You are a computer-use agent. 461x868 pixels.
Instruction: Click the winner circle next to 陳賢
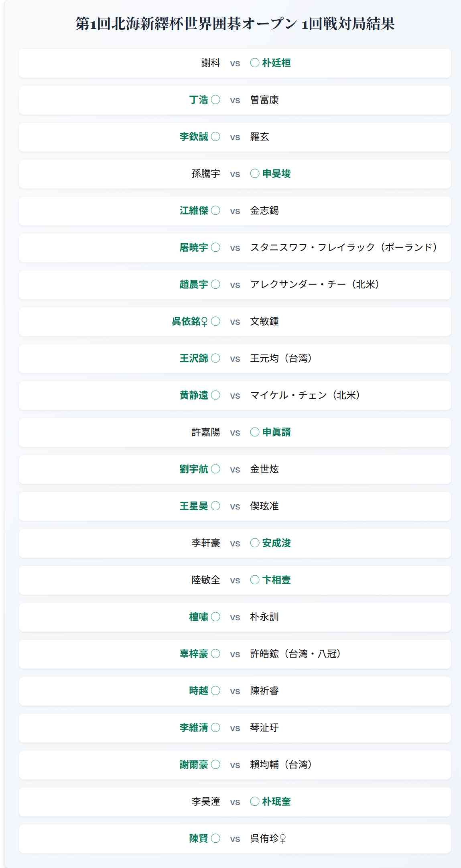coord(215,838)
